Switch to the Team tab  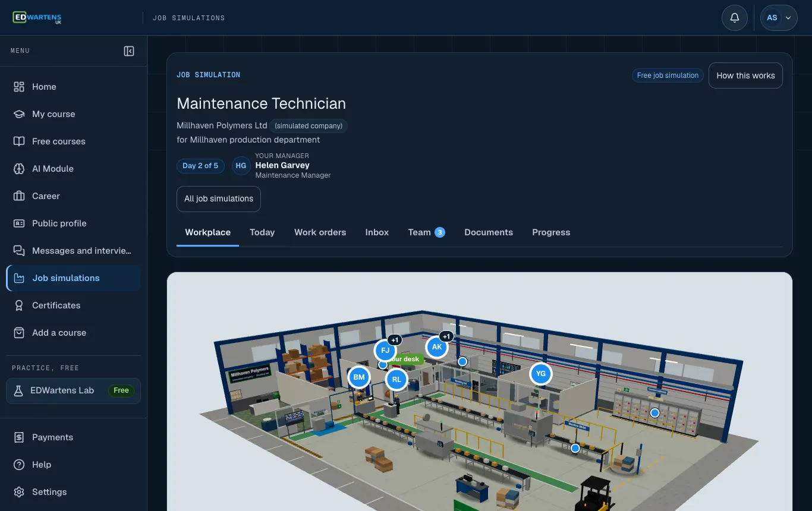pos(426,232)
